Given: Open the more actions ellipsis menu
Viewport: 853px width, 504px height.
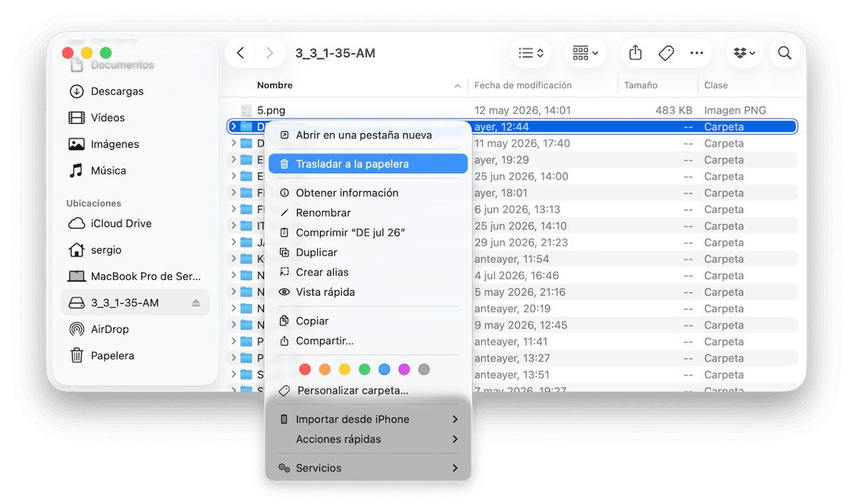Looking at the screenshot, I should click(x=697, y=53).
